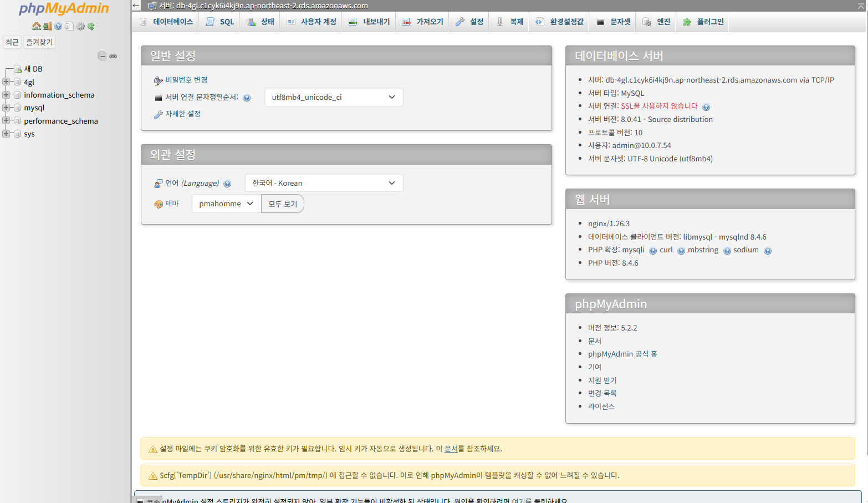Click the sys database cylinder icon
Image resolution: width=868 pixels, height=503 pixels.
(x=17, y=134)
